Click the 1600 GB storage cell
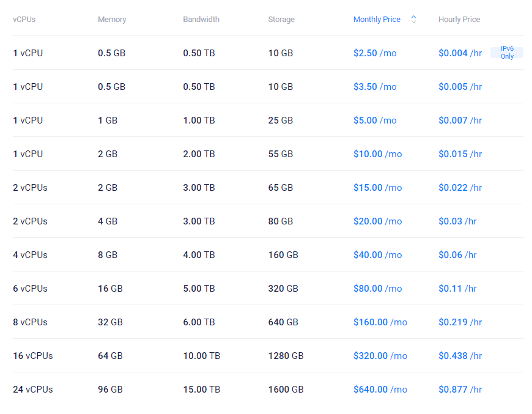The height and width of the screenshot is (414, 532). tap(286, 390)
